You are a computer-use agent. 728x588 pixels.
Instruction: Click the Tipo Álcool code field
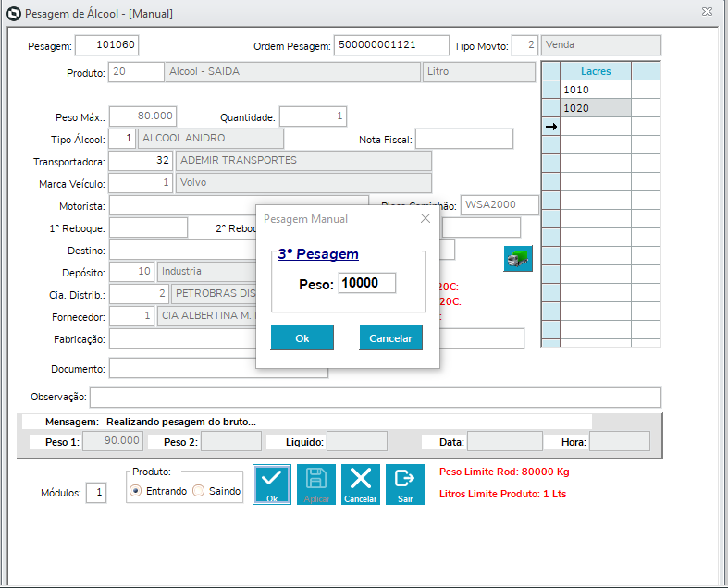click(x=122, y=139)
